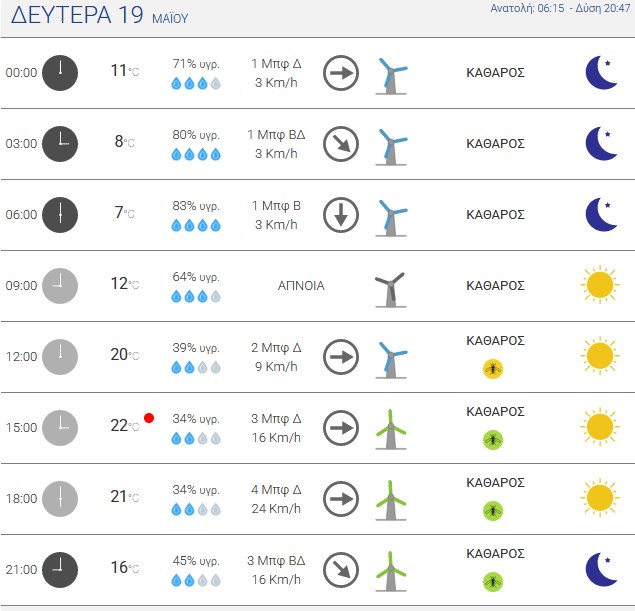Click the sun icon in the 09:00 row
This screenshot has height=611, width=635.
pyautogui.click(x=600, y=285)
